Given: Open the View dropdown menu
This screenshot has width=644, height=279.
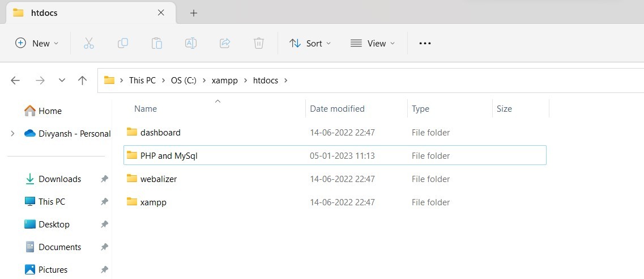Looking at the screenshot, I should coord(373,43).
